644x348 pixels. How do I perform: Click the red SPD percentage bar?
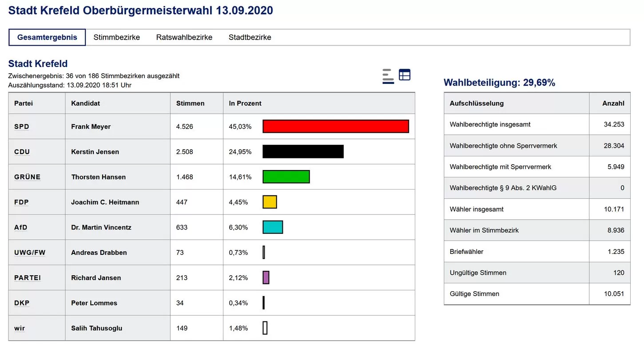335,127
